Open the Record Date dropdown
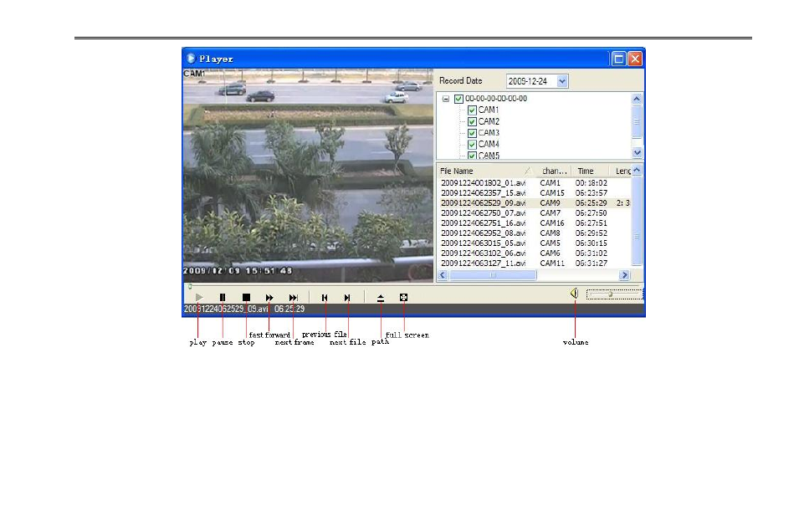The height and width of the screenshot is (532, 799). (x=562, y=81)
